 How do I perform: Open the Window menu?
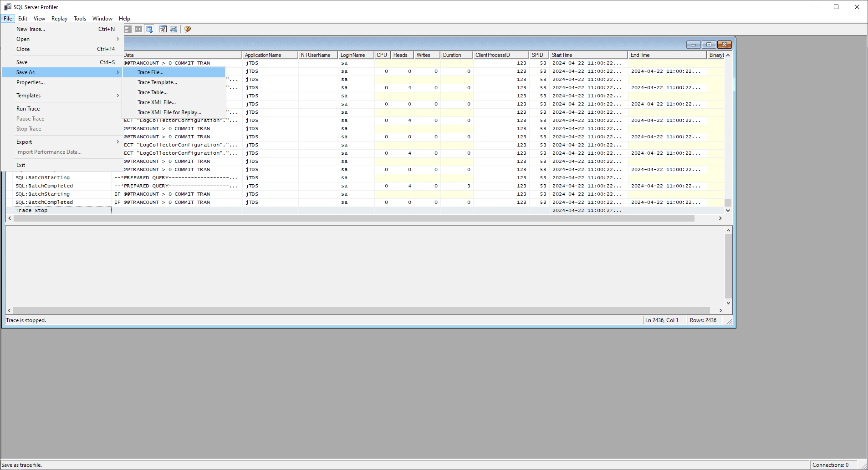pos(102,19)
